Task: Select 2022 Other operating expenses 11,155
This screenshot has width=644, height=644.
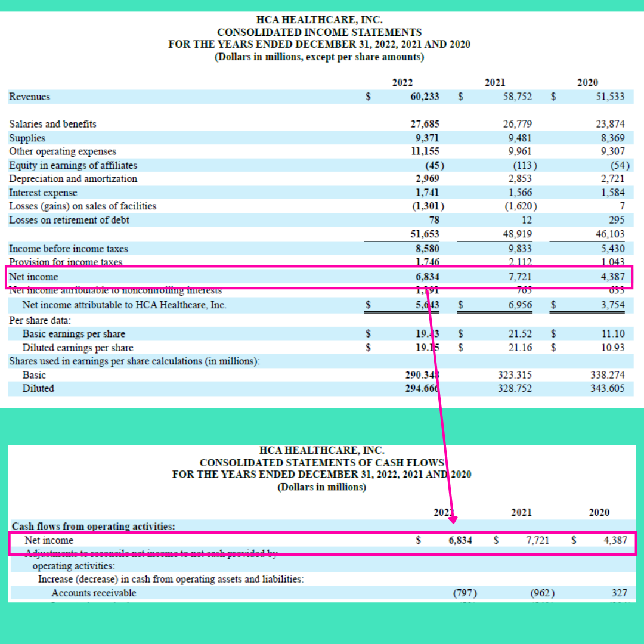Action: tap(425, 151)
